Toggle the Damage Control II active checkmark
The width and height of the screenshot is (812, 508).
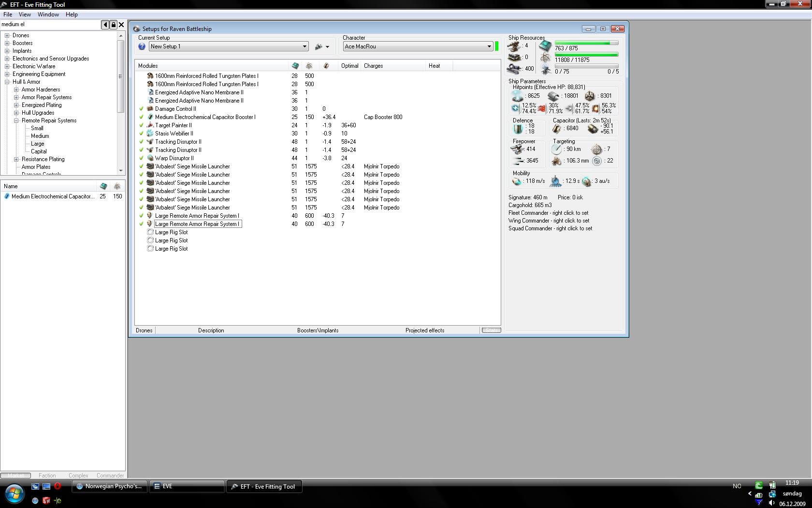pyautogui.click(x=141, y=109)
